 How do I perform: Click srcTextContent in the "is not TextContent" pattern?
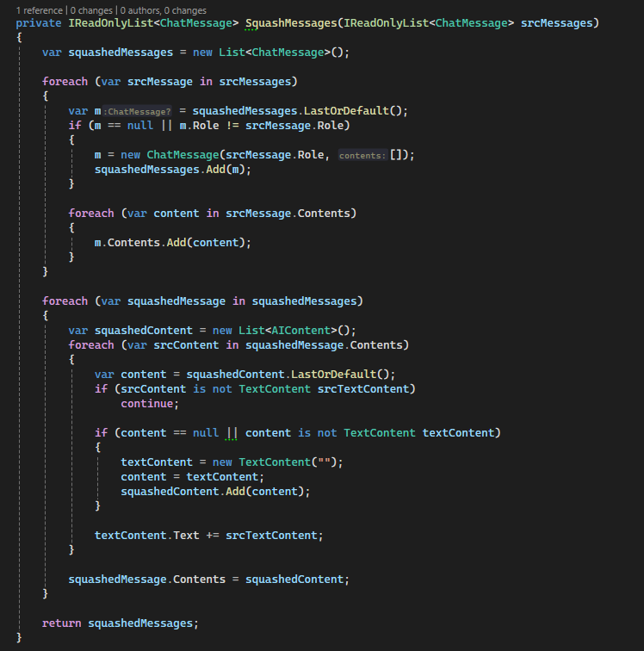tap(363, 389)
